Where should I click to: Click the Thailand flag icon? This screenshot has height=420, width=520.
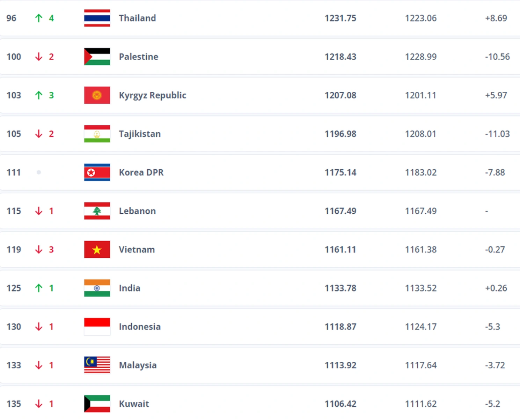click(x=97, y=18)
